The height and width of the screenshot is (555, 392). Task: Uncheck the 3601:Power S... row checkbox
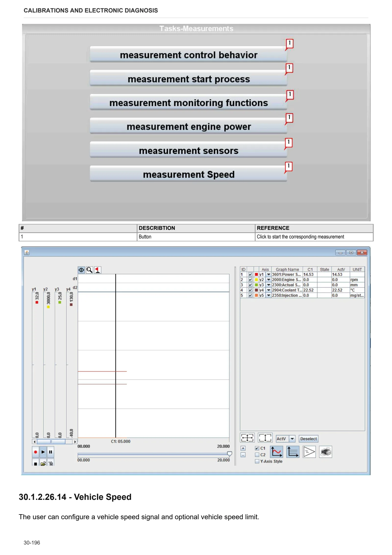coord(250,274)
